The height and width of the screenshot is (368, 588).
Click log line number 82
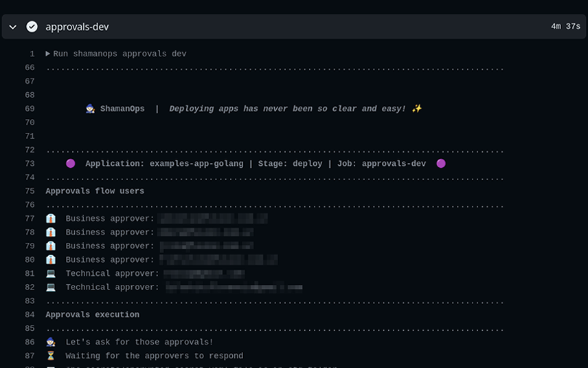point(30,288)
